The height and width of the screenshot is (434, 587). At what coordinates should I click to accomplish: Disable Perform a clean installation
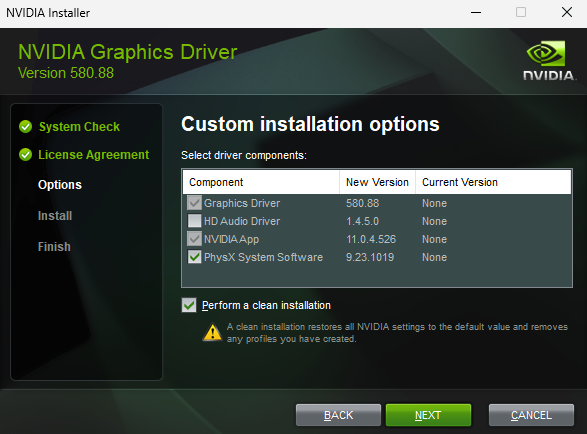click(x=189, y=305)
